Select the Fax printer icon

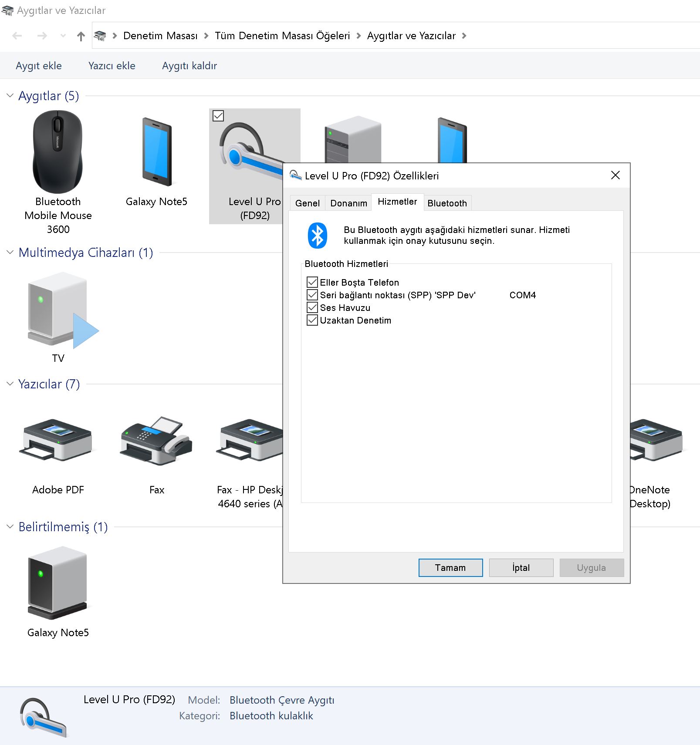coord(157,441)
